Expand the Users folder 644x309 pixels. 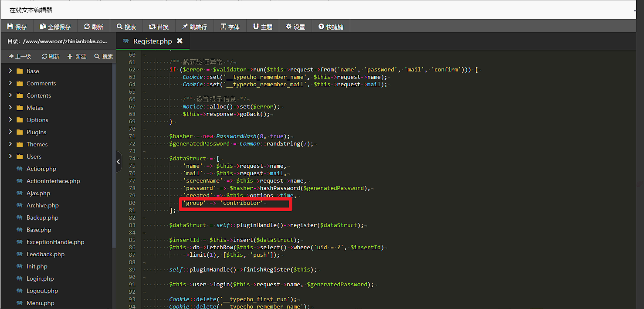tap(10, 156)
